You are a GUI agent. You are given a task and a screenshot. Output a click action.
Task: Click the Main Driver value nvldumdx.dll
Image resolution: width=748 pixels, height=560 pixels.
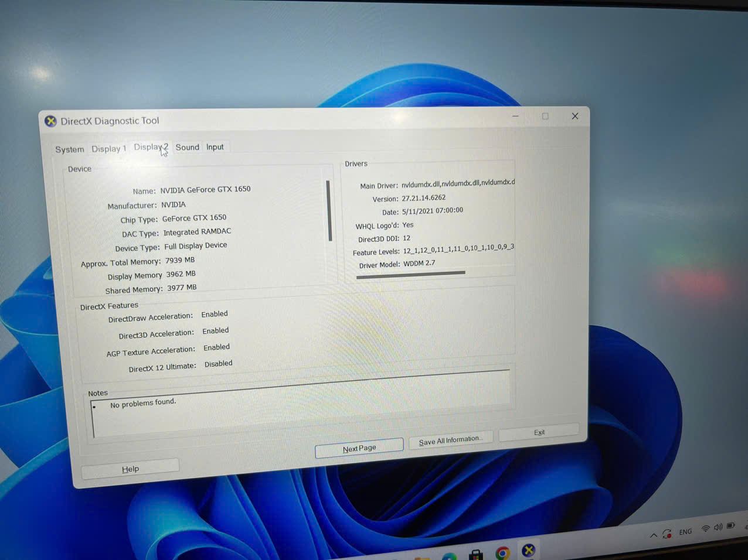(458, 183)
